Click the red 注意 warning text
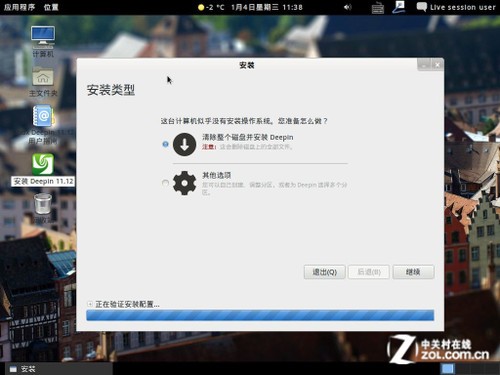Viewport: 500px width, 375px height. point(209,147)
